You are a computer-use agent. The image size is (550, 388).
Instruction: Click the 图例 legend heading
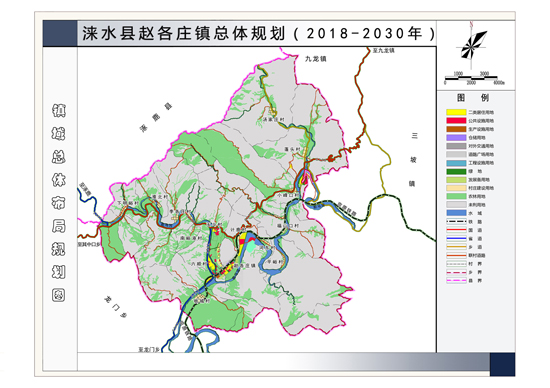[472, 97]
